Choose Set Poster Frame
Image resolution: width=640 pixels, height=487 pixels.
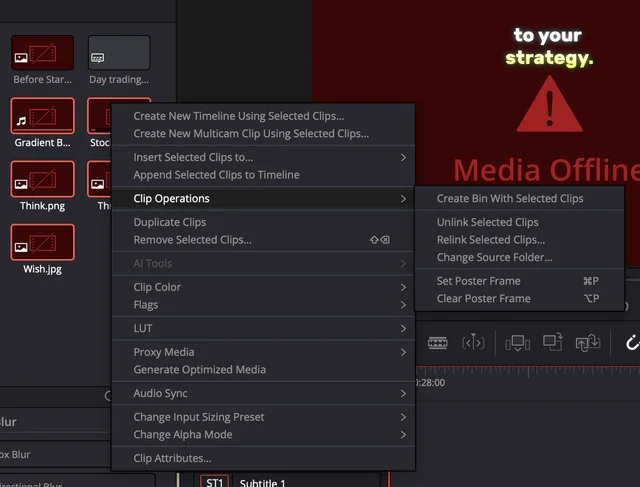click(520, 281)
